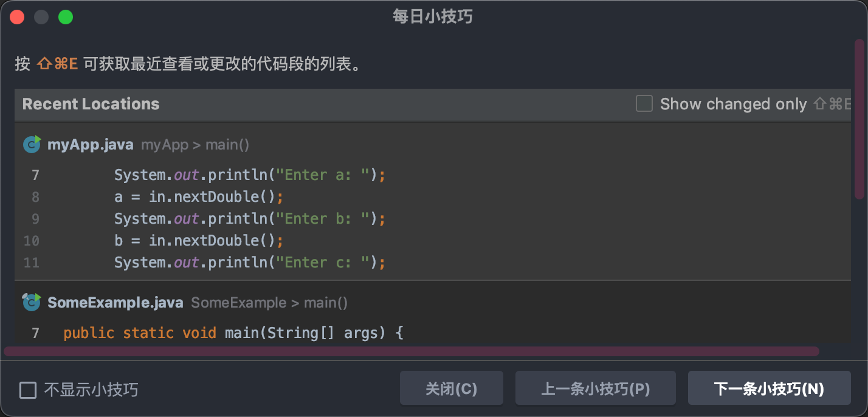This screenshot has height=417, width=868.
Task: Click the code line b = in.nextDouble();
Action: pos(198,240)
